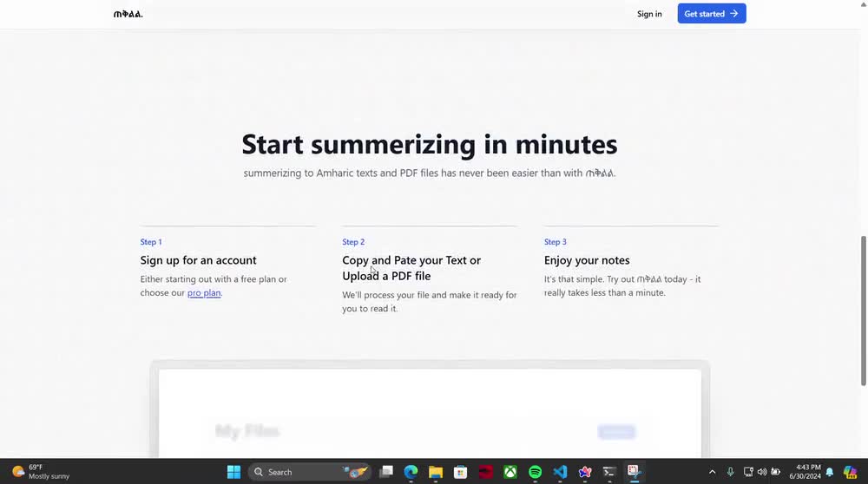Open Task View from the taskbar
868x484 pixels.
point(386,472)
